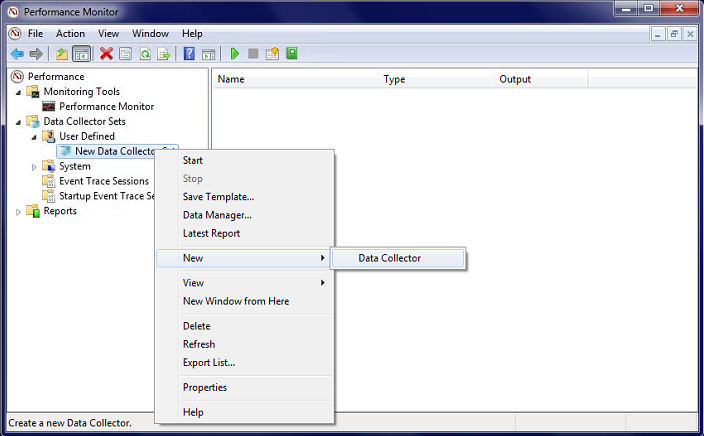Choose the disabled Stop context menu entry
The height and width of the screenshot is (436, 704).
click(245, 179)
